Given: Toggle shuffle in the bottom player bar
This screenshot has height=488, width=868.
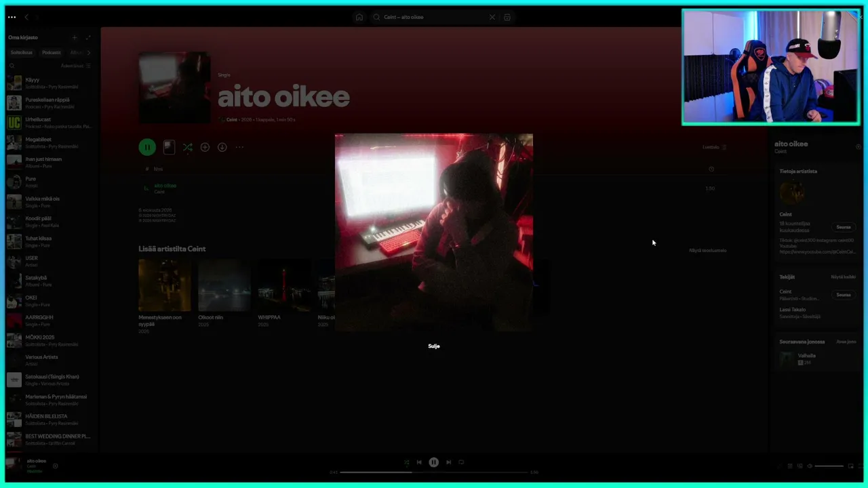Looking at the screenshot, I should coord(406,462).
